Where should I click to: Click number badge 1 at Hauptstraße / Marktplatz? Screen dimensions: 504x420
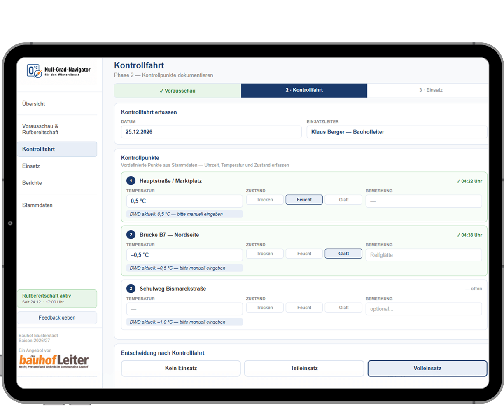point(131,181)
